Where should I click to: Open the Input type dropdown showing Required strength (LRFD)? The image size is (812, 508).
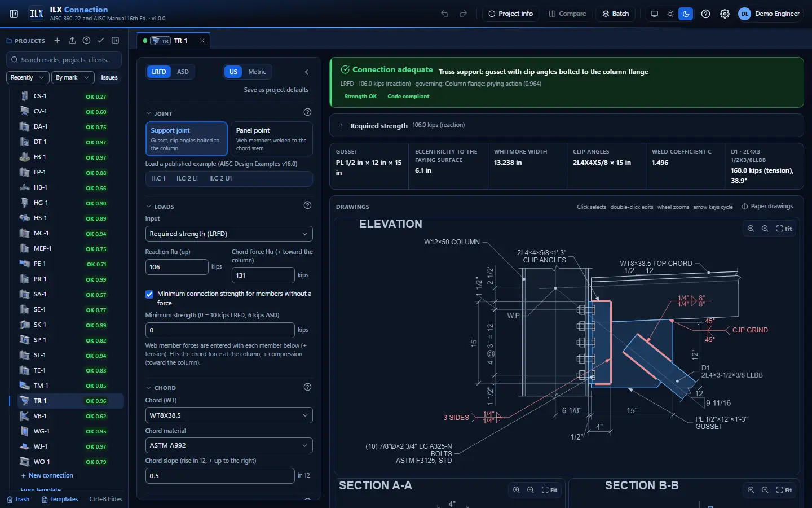(x=229, y=234)
